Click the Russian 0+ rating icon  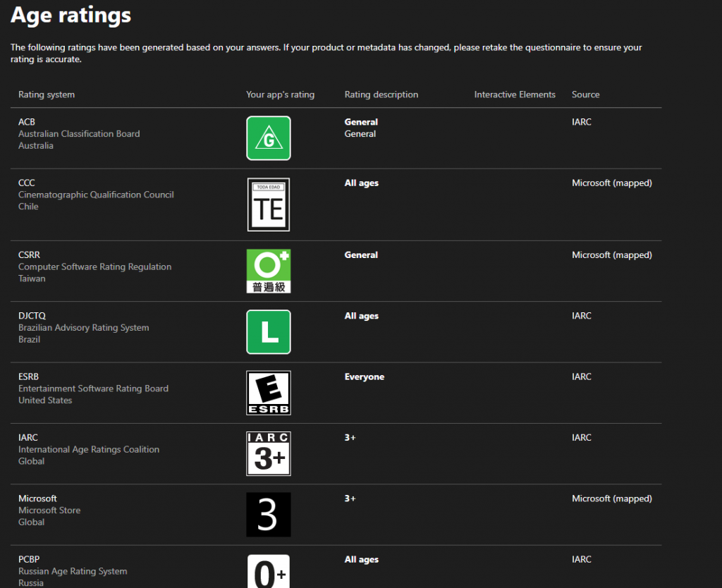tap(268, 572)
